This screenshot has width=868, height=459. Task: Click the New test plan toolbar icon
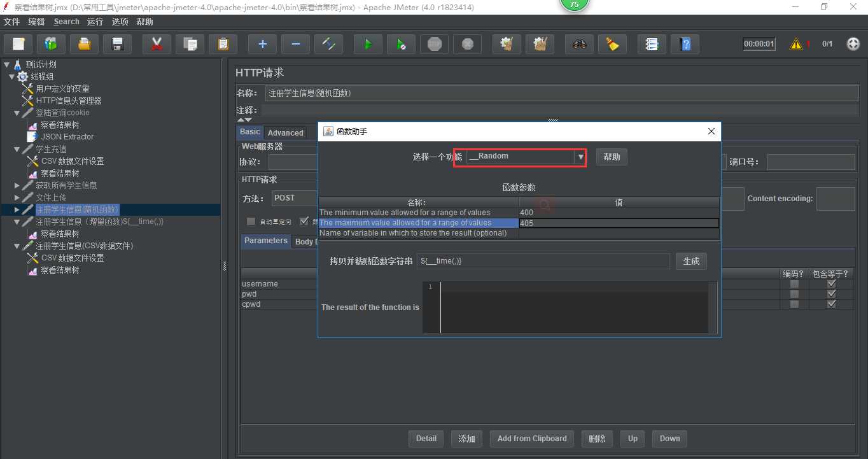[18, 44]
